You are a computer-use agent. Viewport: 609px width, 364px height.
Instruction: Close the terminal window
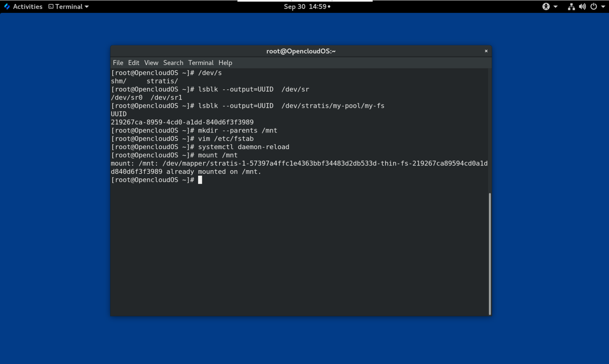(x=486, y=51)
